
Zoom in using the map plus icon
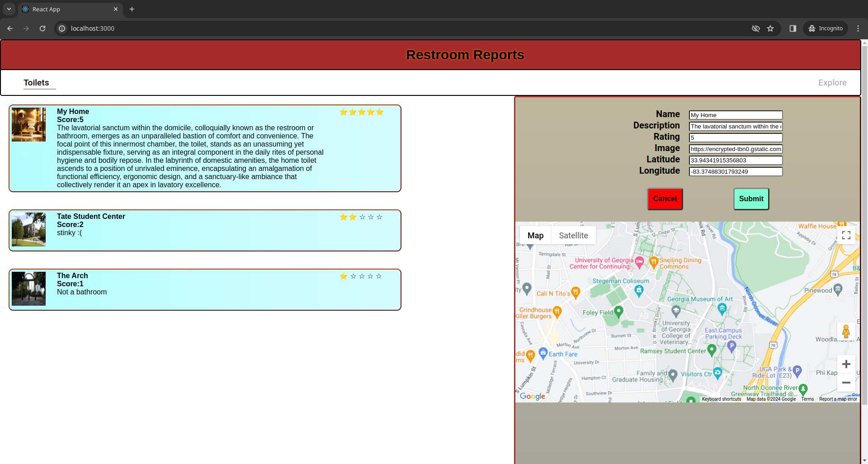(x=846, y=364)
